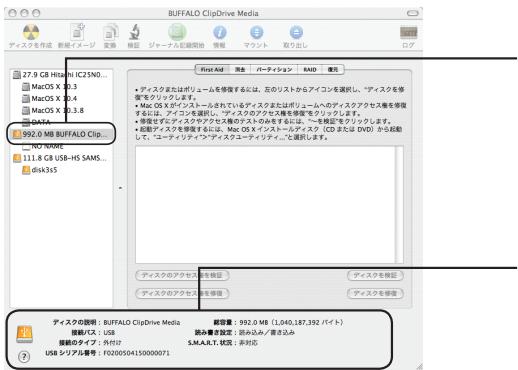Open the パーティション partition tab

pos(274,70)
